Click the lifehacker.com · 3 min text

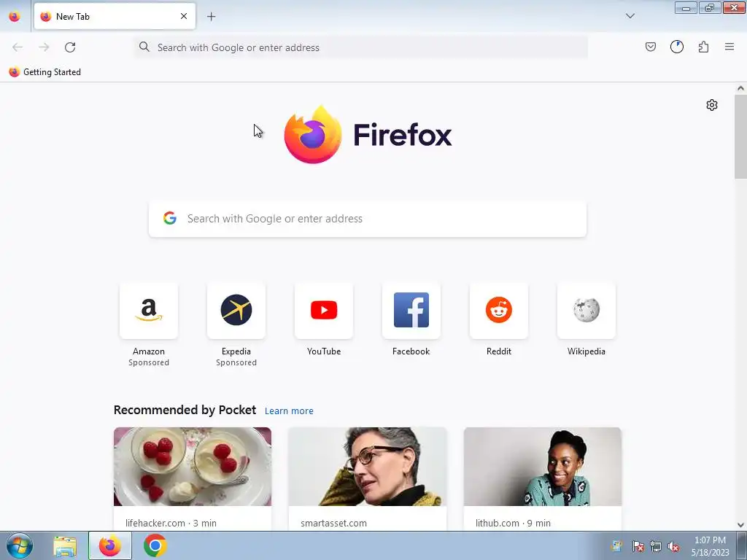(x=171, y=523)
